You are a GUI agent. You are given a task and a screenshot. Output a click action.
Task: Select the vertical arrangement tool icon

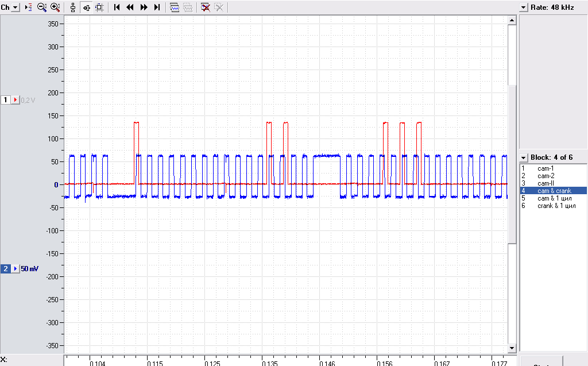[x=73, y=7]
